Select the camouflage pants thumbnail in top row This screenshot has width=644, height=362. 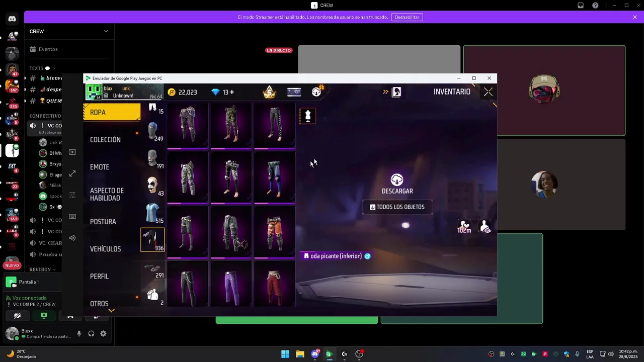231,126
